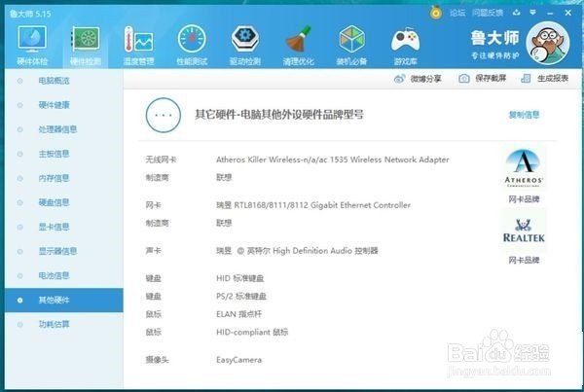Click the camera icon for 保存截屏
This screenshot has width=584, height=392.
pos(464,79)
